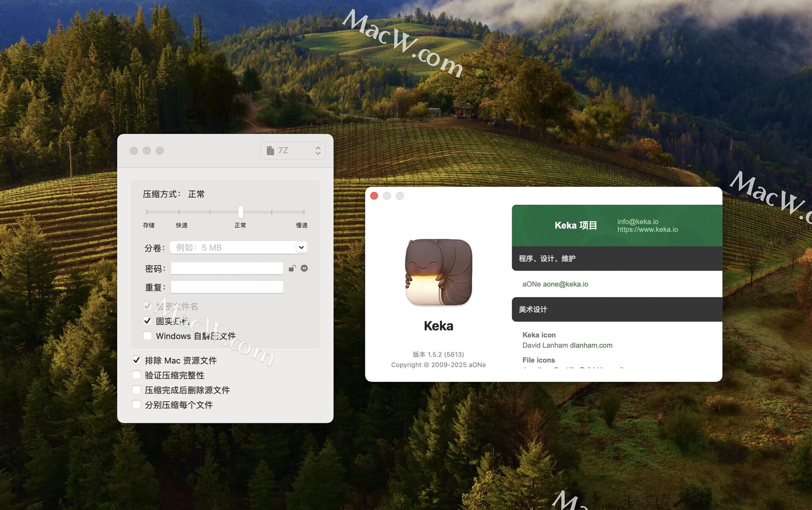
Task: Click the 快速 label under slider
Action: (182, 225)
